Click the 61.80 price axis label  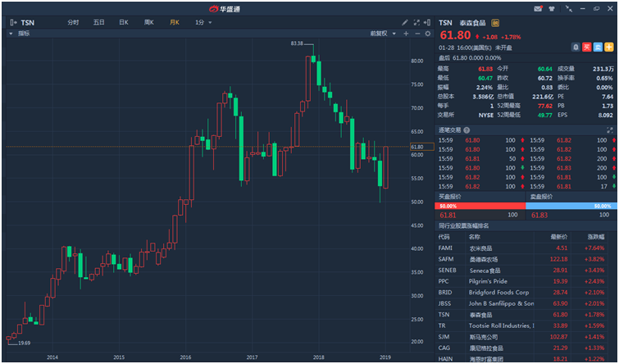tap(422, 147)
